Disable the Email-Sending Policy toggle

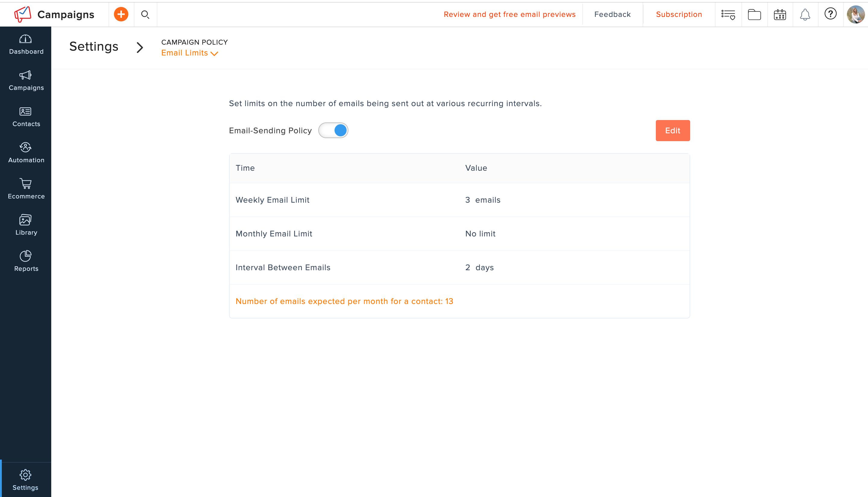point(333,130)
